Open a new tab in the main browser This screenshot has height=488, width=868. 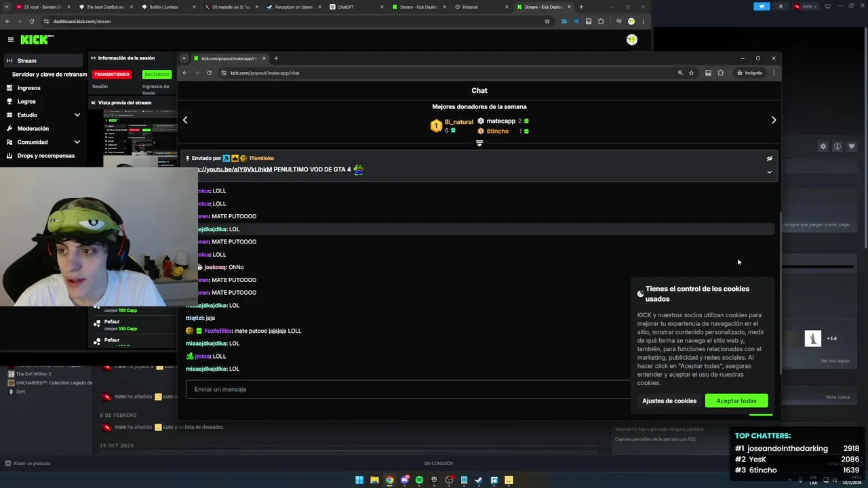coord(581,7)
